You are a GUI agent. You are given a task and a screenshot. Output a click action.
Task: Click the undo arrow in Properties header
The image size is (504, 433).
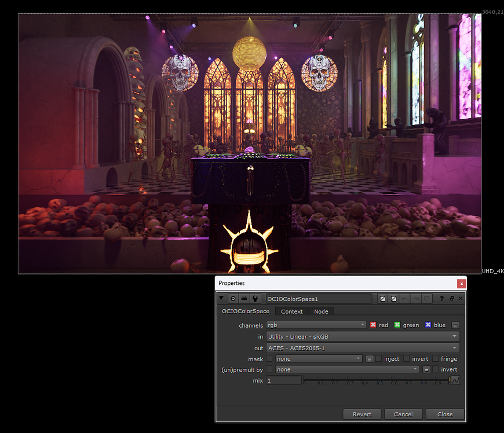405,299
